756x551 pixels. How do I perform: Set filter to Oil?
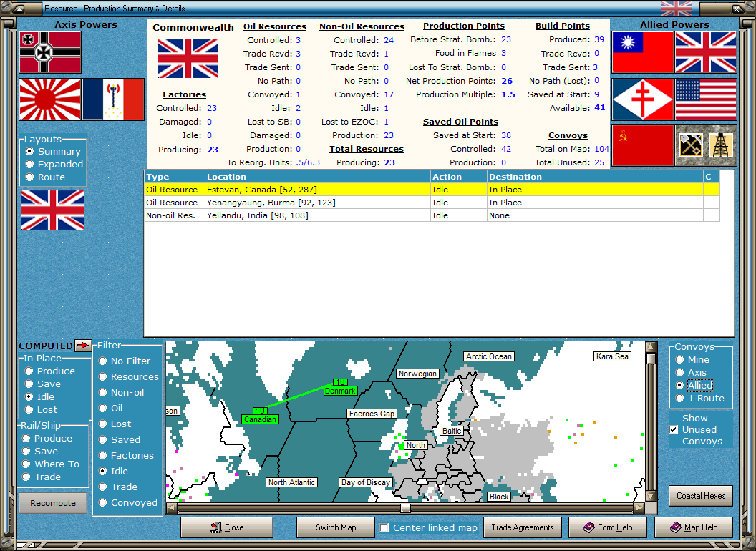point(111,409)
